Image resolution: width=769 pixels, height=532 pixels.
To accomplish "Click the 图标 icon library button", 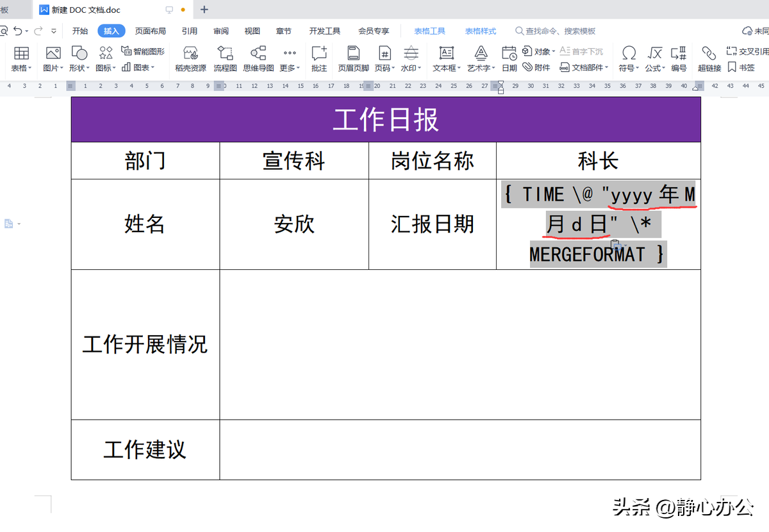I will [106, 53].
